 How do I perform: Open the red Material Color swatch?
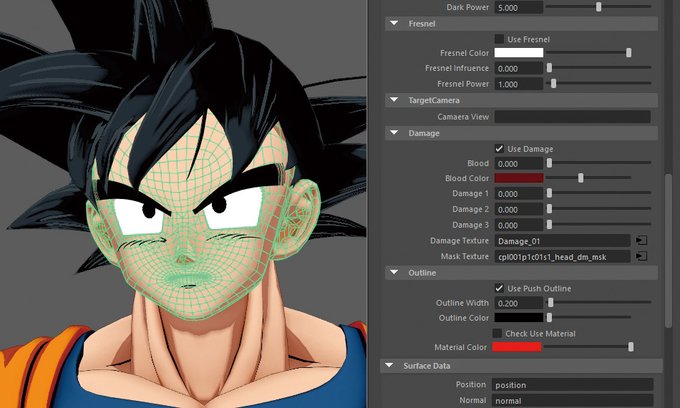[517, 347]
